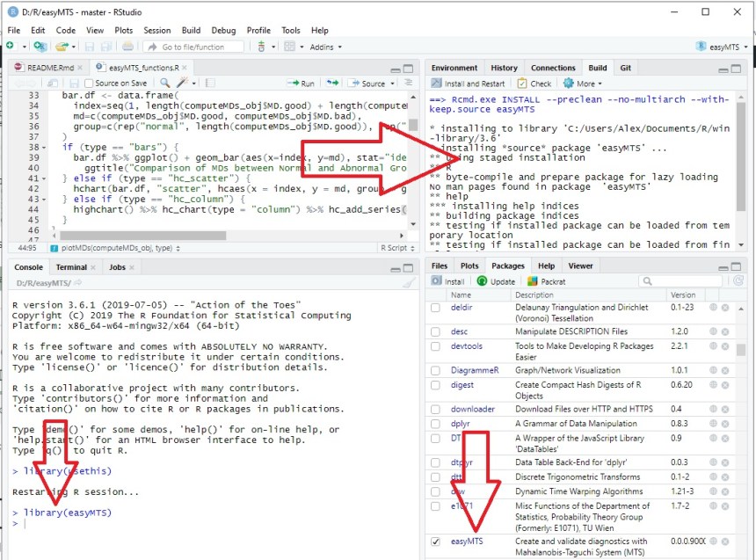Viewport: 756px width, 560px height.
Task: Click the open file folder icon
Action: point(61,47)
